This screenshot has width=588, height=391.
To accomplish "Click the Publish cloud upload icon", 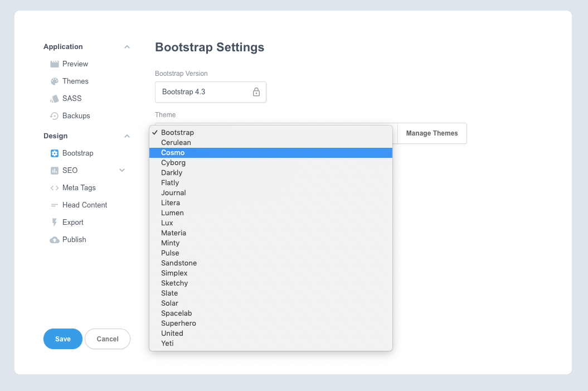I will pos(55,240).
